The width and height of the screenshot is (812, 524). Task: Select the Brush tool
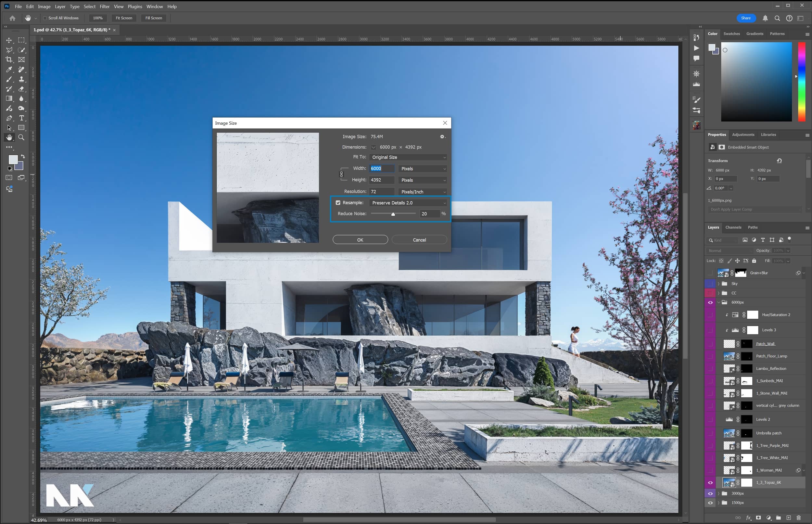(x=9, y=79)
